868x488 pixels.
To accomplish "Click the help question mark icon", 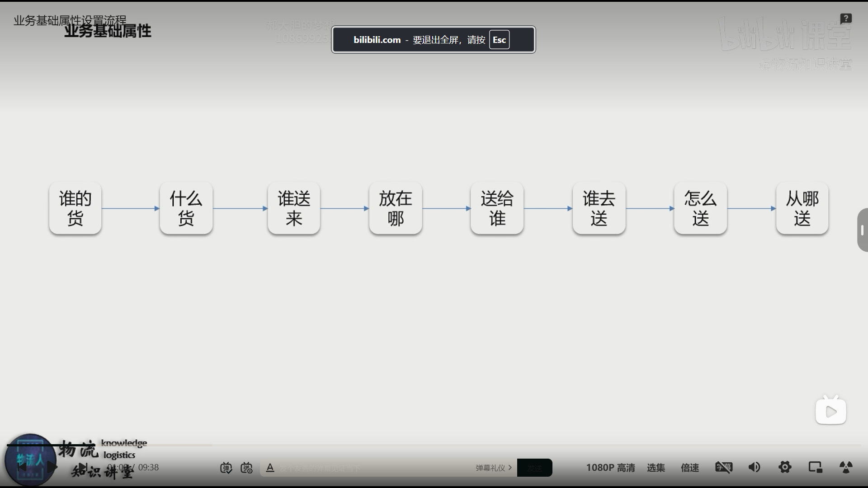I will tap(846, 19).
